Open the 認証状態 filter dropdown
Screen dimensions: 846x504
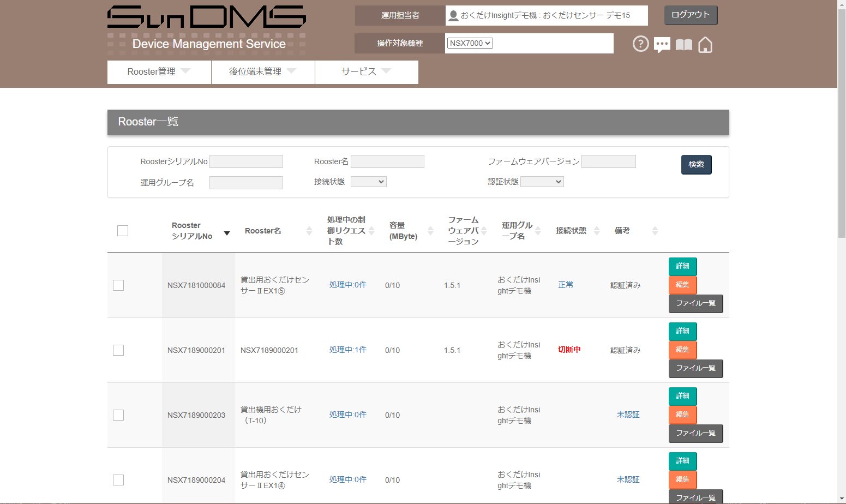tap(542, 181)
